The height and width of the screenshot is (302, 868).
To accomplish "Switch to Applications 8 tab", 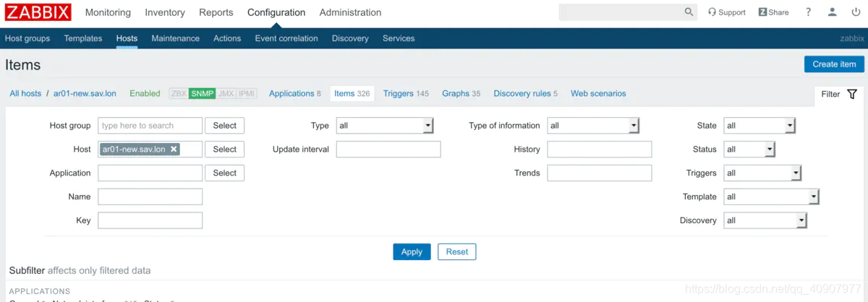I will click(295, 93).
